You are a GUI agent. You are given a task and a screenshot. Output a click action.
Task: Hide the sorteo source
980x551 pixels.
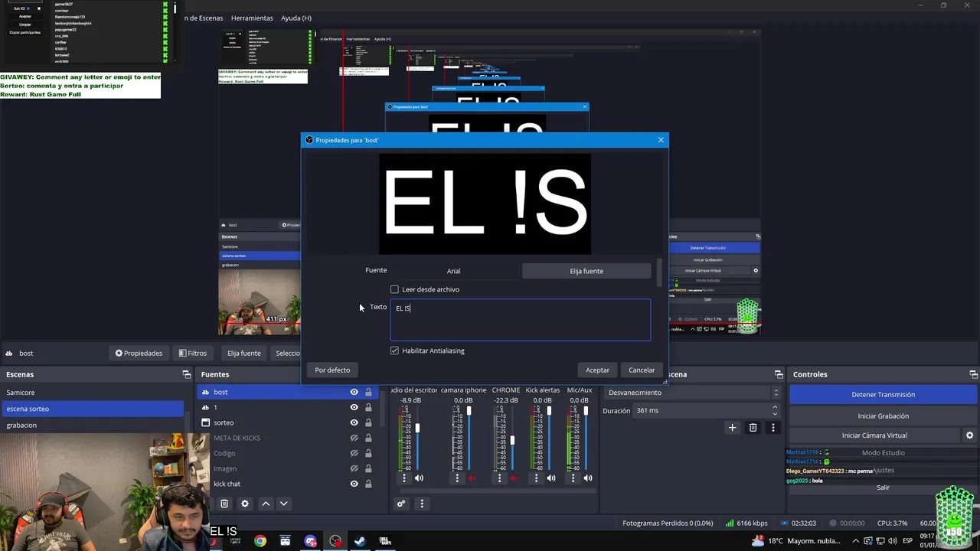click(x=354, y=422)
